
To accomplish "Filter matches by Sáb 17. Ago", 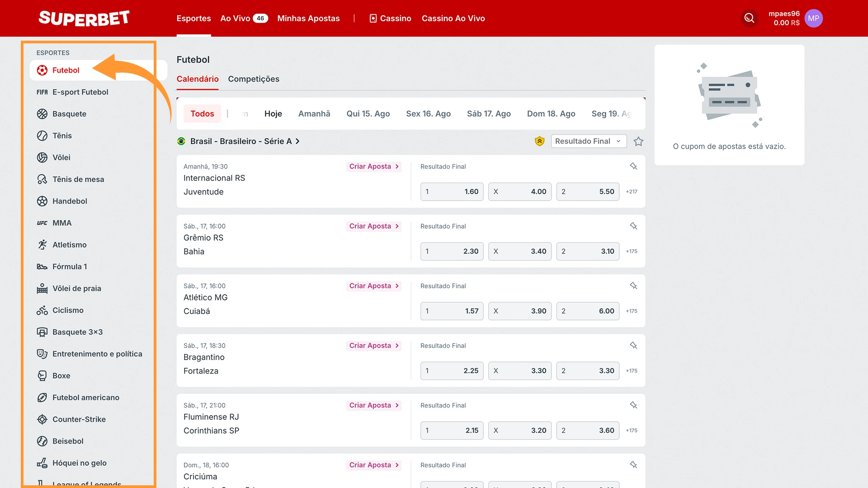I will (489, 114).
